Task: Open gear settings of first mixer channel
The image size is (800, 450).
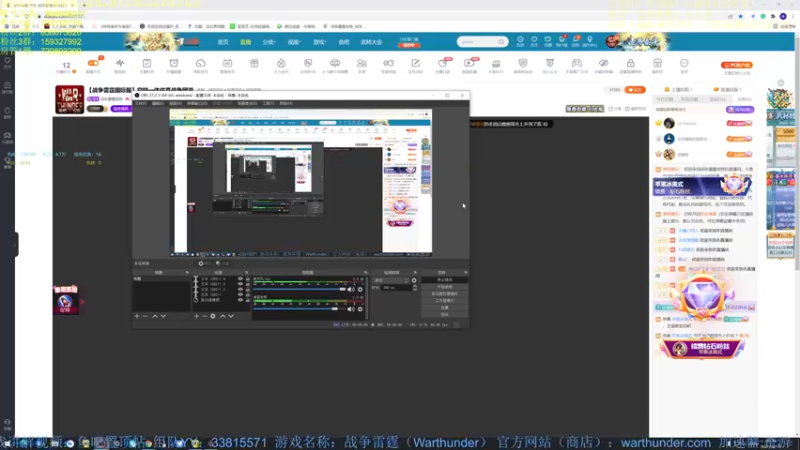Action: coord(360,289)
